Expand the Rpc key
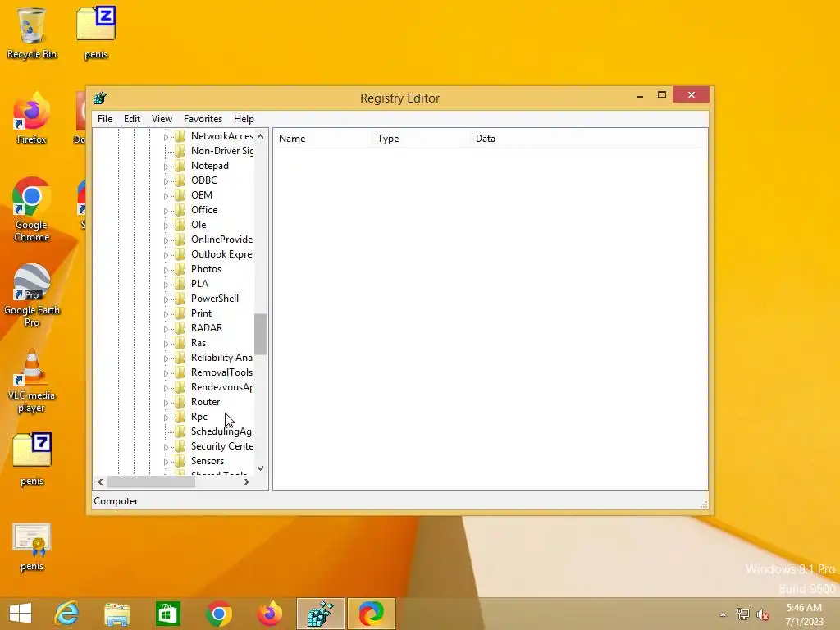The width and height of the screenshot is (840, 630). (x=166, y=418)
